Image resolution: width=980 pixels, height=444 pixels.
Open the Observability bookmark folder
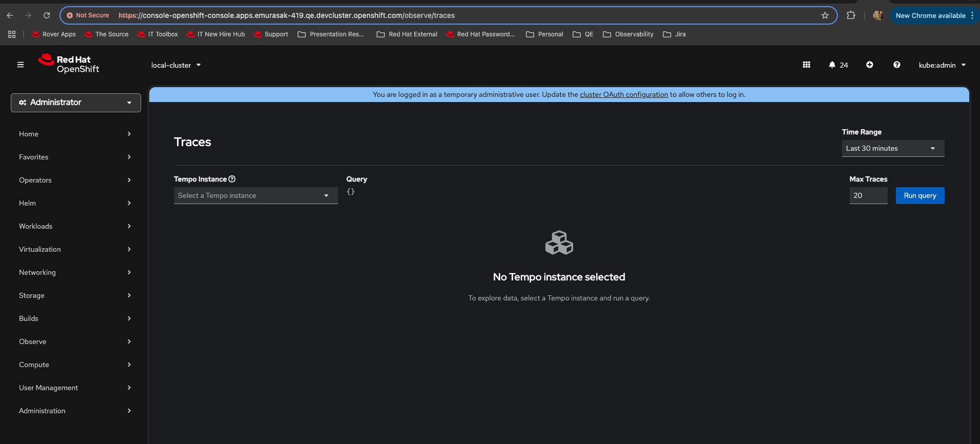coord(628,34)
